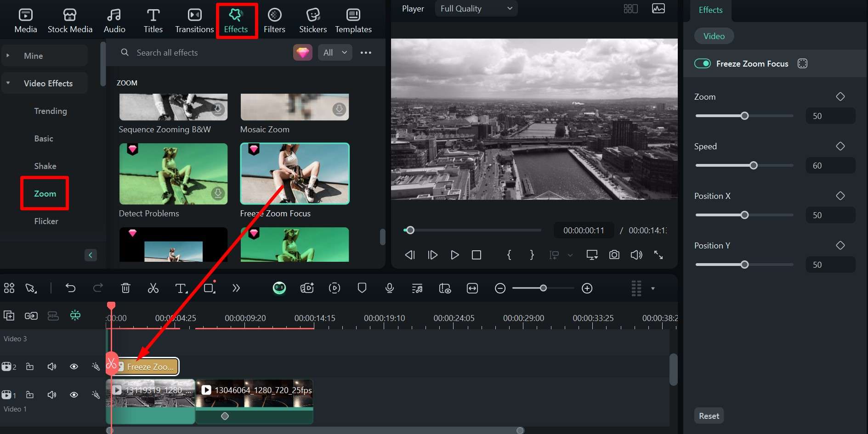Open the external monitor display options
The height and width of the screenshot is (434, 868).
[x=592, y=255]
